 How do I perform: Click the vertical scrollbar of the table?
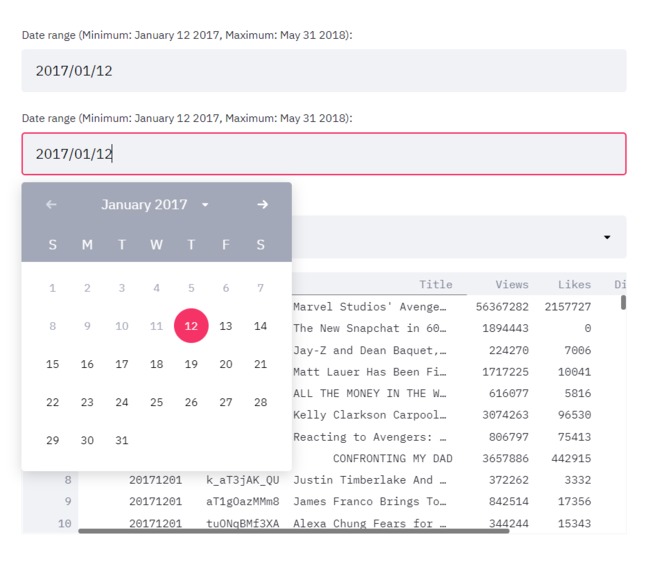pos(623,302)
